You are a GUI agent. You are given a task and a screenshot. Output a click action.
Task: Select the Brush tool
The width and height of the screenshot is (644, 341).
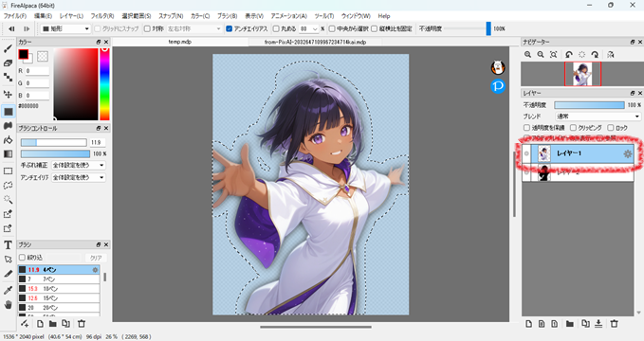point(8,49)
